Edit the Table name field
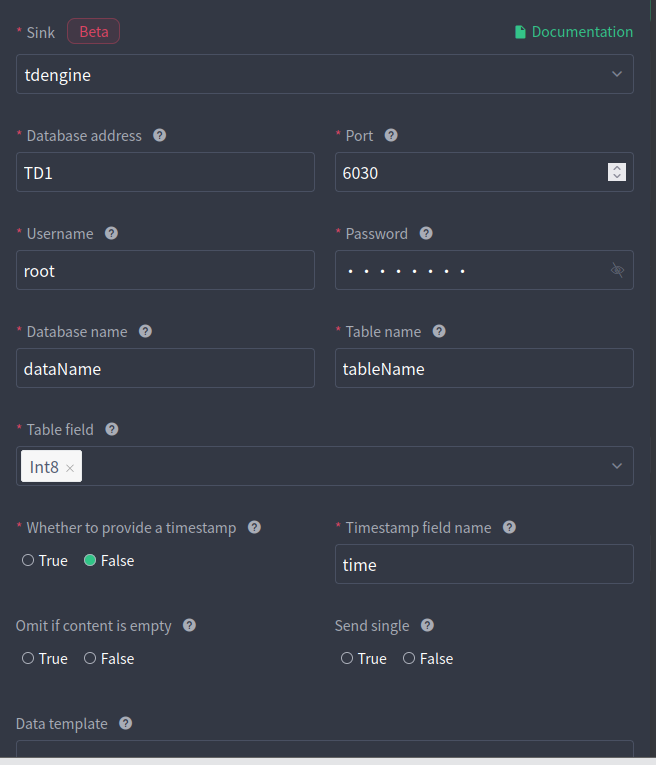Viewport: 656px width, 765px height. pos(484,368)
